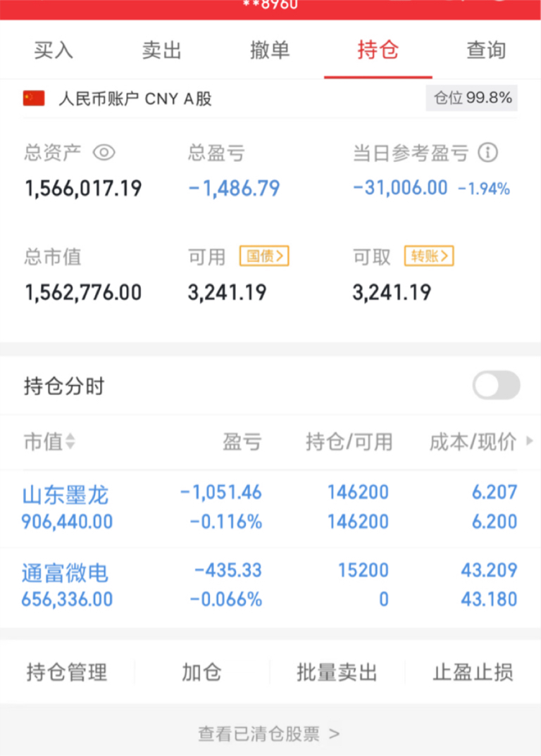Select the 持仓 tab
541x756 pixels.
(378, 51)
